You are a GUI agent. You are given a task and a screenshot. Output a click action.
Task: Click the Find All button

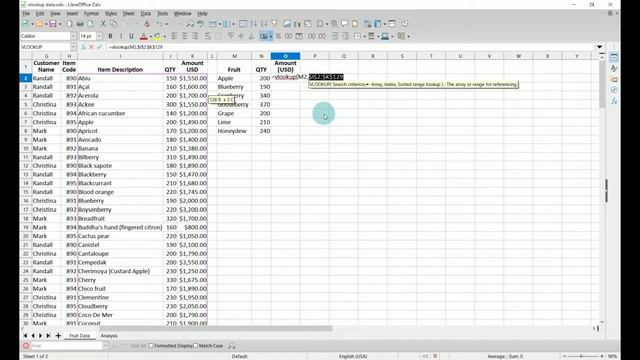[x=138, y=346]
